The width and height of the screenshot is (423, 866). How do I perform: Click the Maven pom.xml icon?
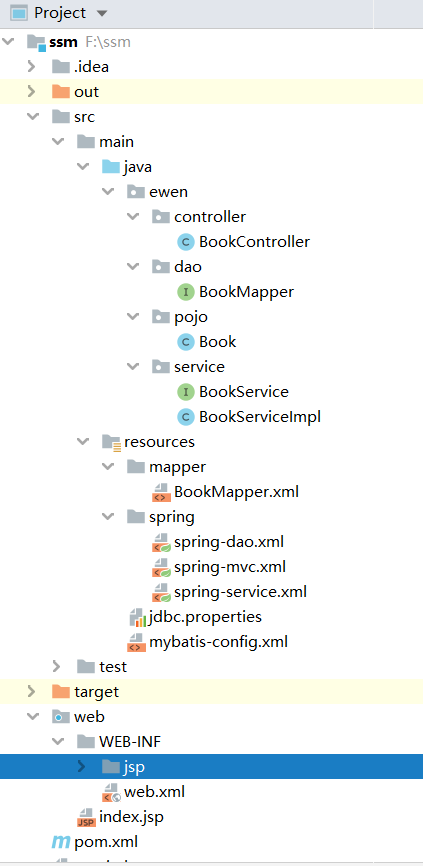(x=60, y=842)
